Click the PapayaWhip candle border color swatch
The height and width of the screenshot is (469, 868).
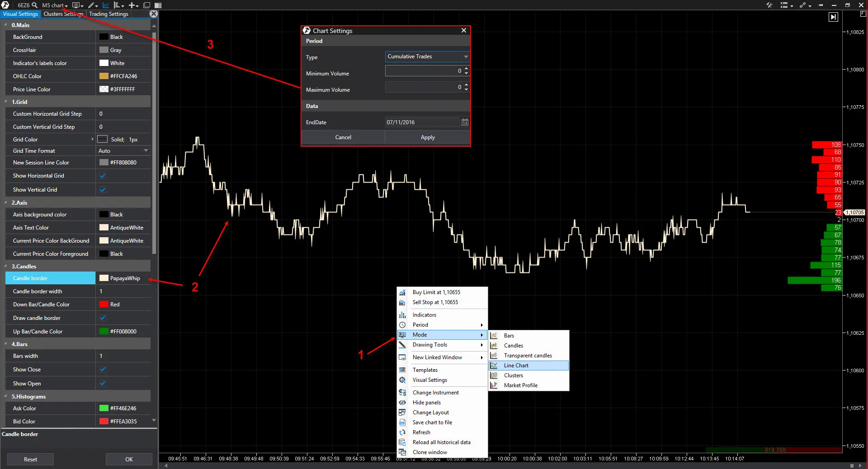104,278
